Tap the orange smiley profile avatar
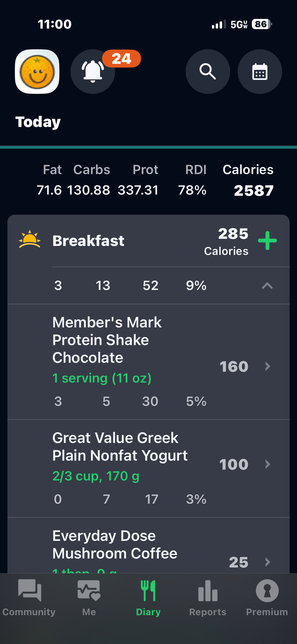Screen dimensions: 297x644 (x=37, y=72)
